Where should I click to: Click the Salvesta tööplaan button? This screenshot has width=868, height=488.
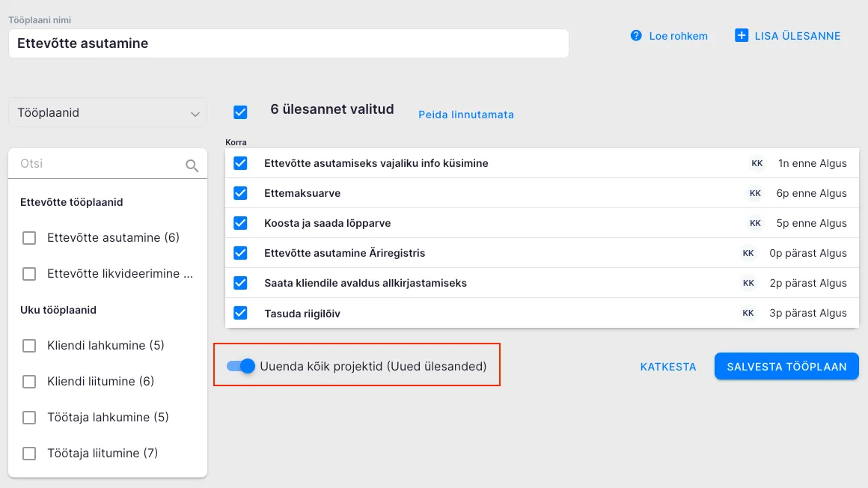coord(786,367)
